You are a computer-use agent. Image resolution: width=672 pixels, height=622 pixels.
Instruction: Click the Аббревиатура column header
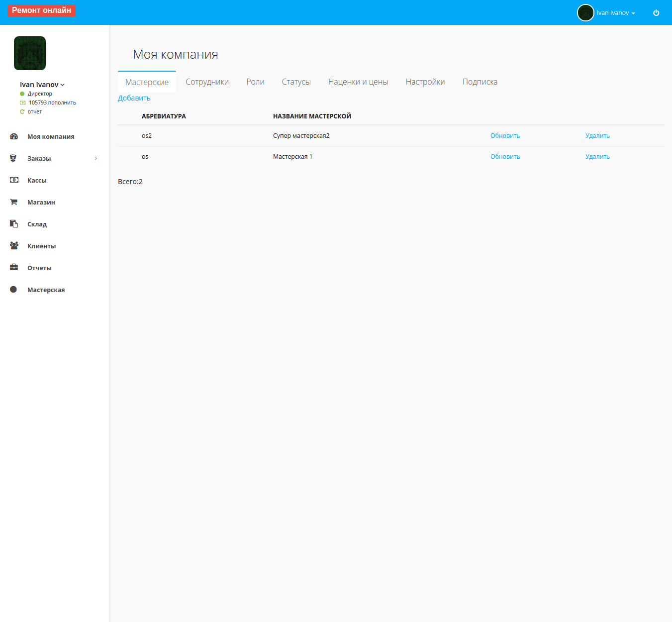[x=164, y=116]
